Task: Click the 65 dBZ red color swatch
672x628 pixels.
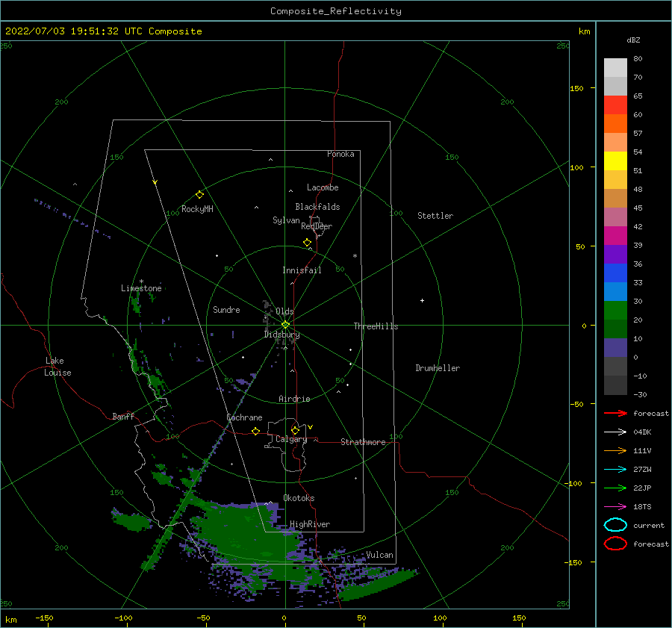Action: (615, 105)
